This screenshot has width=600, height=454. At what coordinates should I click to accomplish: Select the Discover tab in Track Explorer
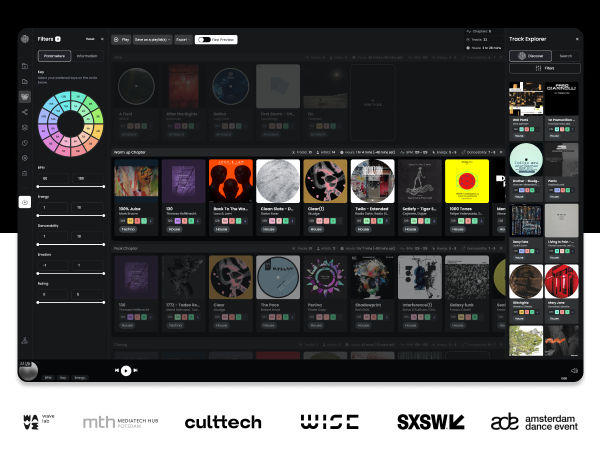click(x=530, y=56)
